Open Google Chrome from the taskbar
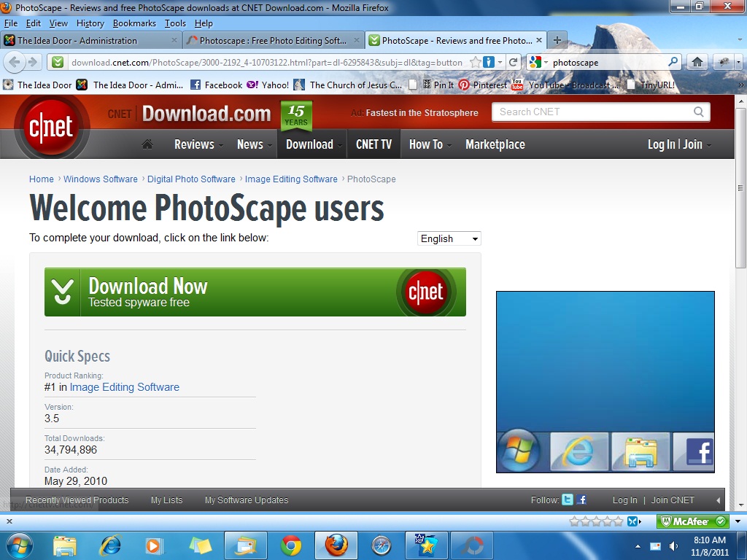Screen dimensions: 747x560 click(x=291, y=545)
